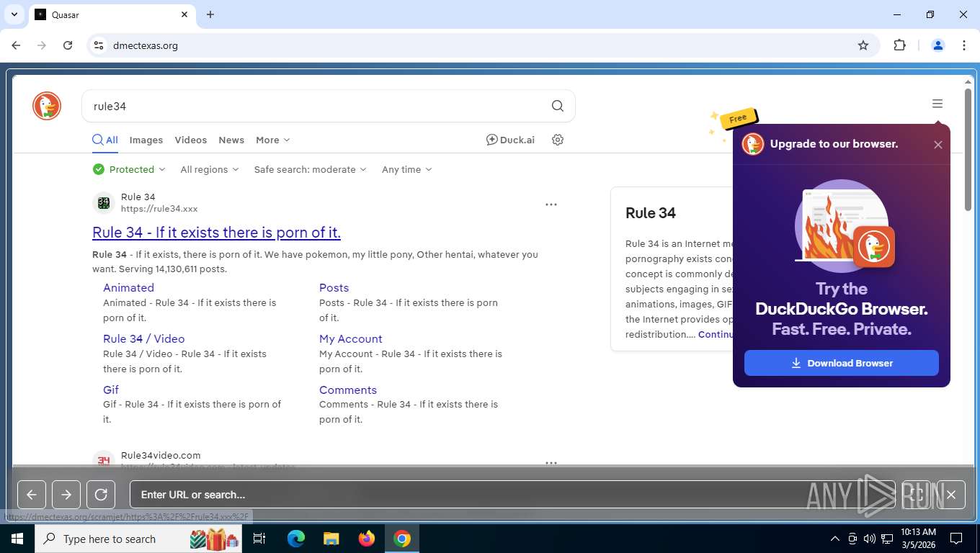The image size is (980, 553).
Task: Open File Explorer from taskbar
Action: [x=331, y=539]
